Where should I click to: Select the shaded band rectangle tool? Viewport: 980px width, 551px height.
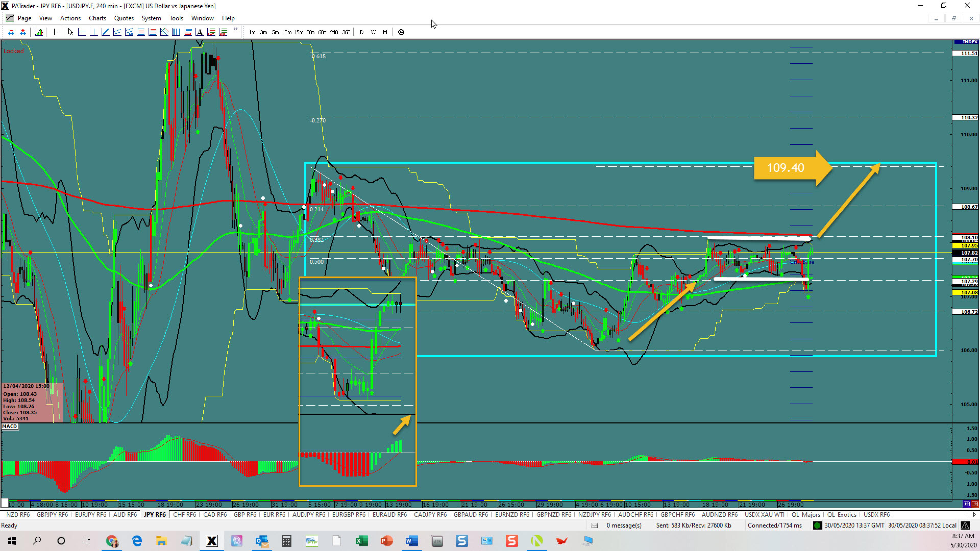(x=188, y=32)
